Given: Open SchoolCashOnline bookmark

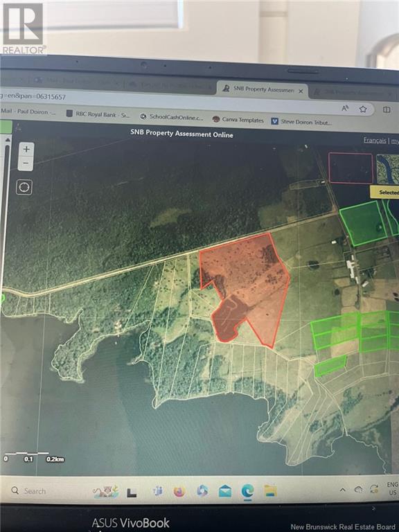Looking at the screenshot, I should coord(172,117).
